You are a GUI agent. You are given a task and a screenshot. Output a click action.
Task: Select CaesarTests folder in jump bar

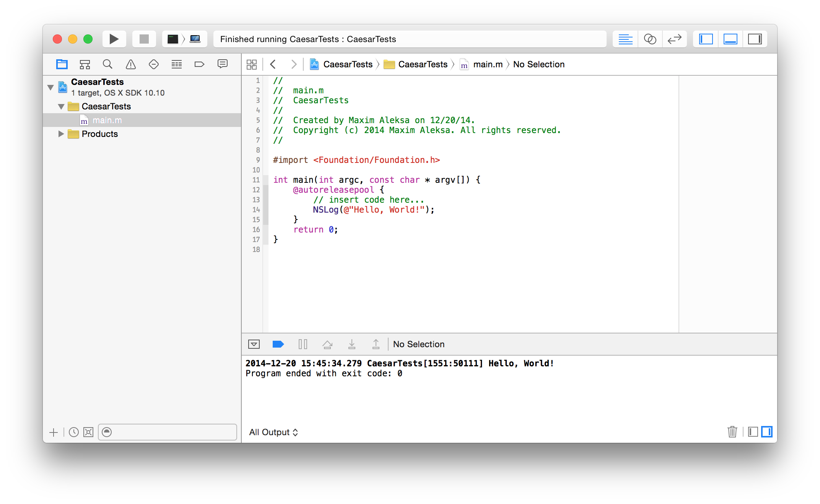[416, 64]
